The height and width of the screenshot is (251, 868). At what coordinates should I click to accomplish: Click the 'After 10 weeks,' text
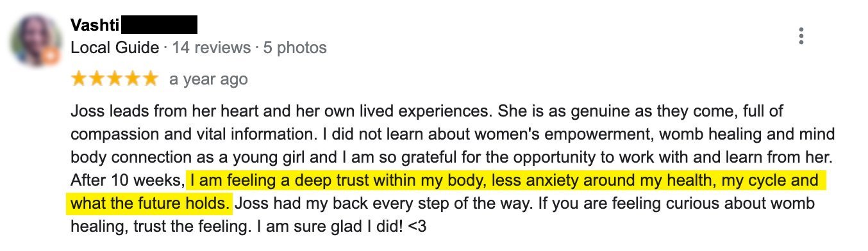(x=127, y=181)
